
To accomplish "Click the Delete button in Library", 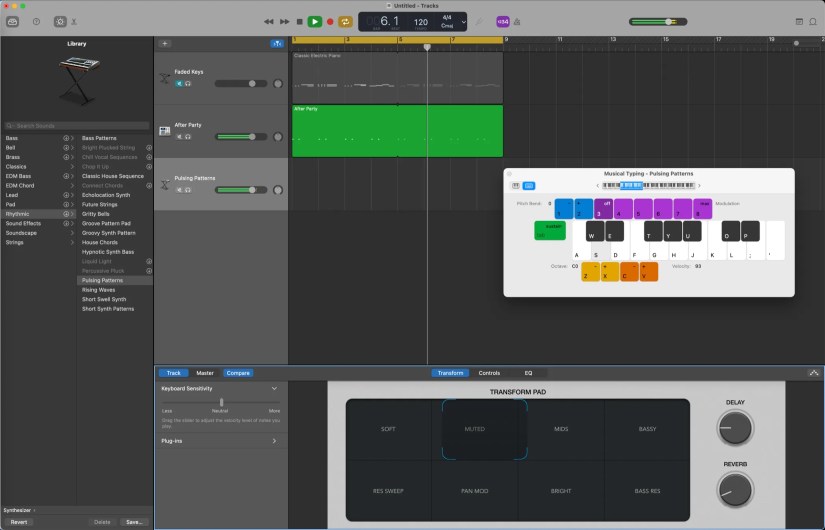I will 102,522.
